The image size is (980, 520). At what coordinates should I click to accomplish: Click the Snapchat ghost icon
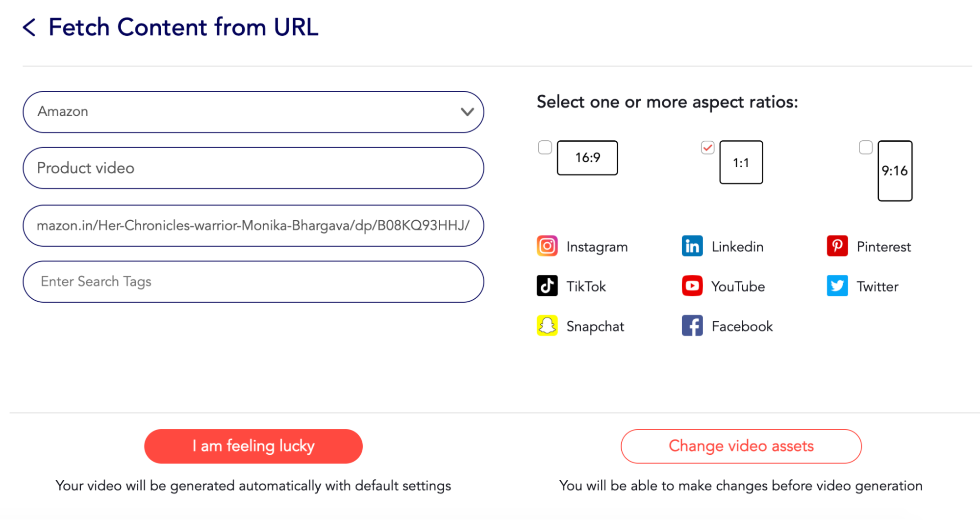point(547,326)
